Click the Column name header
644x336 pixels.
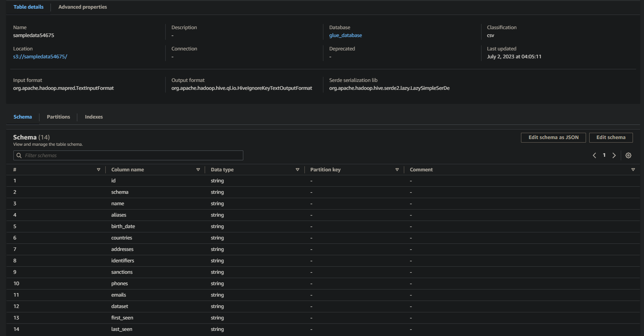pyautogui.click(x=127, y=170)
